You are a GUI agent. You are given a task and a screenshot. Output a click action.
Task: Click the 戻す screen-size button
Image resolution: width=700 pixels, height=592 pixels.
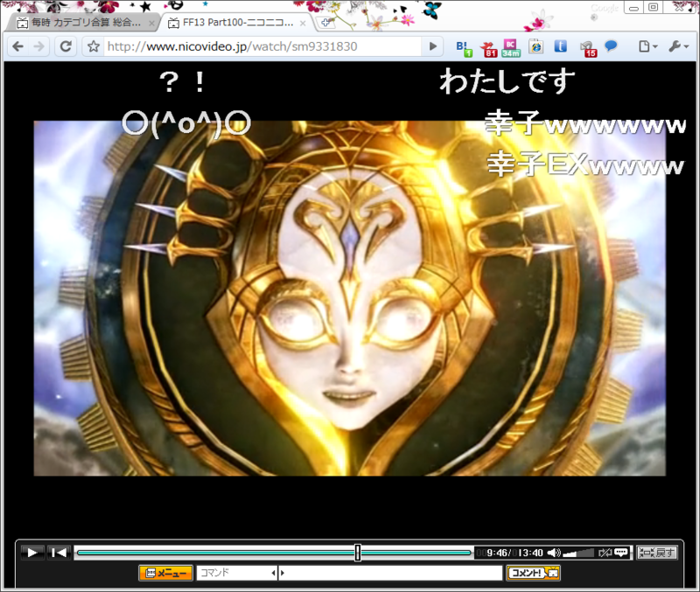point(657,553)
